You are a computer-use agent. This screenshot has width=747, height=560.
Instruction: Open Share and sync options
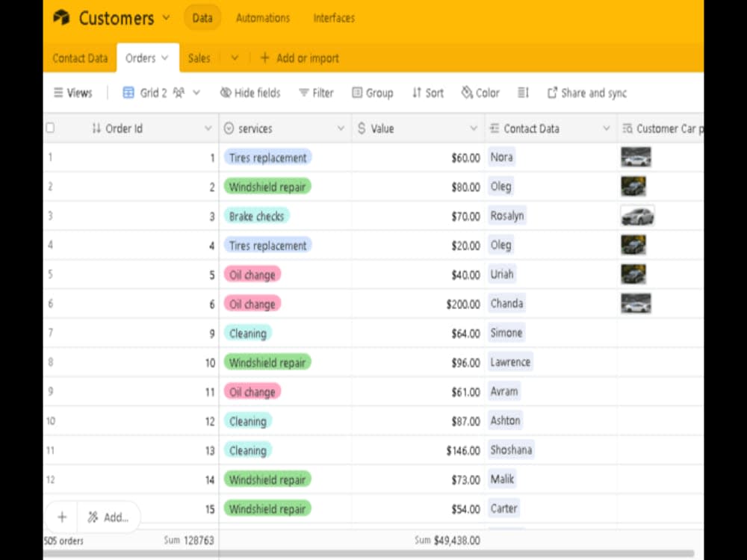click(589, 93)
